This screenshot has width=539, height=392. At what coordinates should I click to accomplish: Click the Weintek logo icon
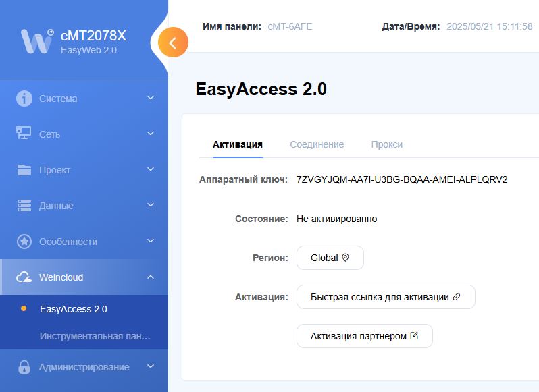36,41
